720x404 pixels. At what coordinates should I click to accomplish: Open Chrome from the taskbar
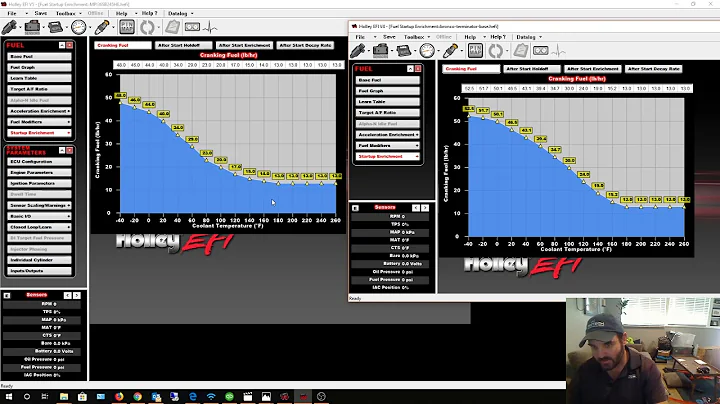point(137,397)
